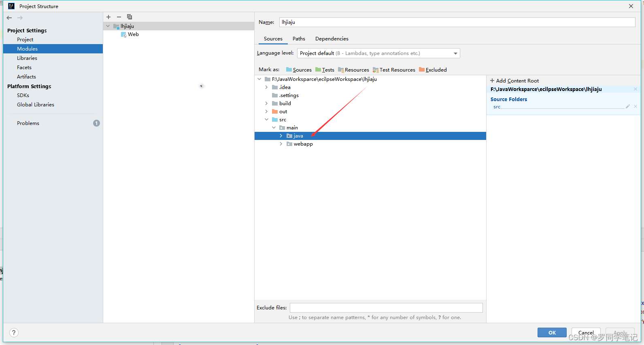Screen dimensions: 644x345
Task: Add a new module with plus icon
Action: coord(108,17)
